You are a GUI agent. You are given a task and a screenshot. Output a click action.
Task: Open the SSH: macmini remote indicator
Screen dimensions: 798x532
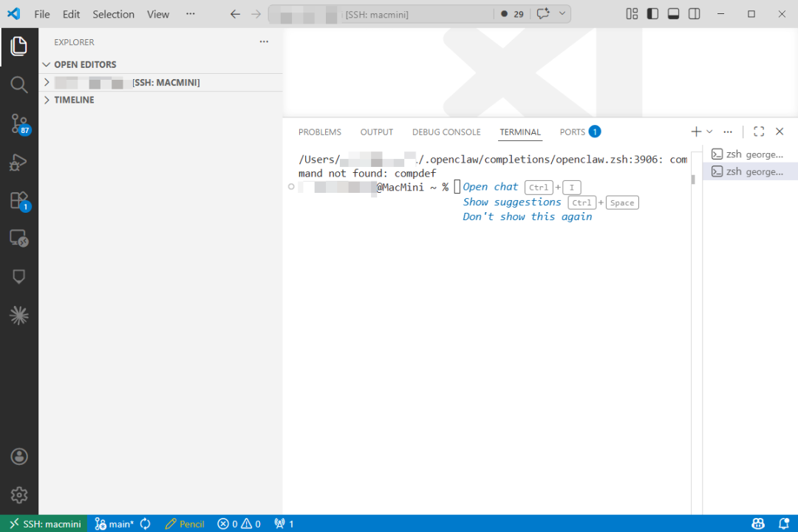point(44,523)
